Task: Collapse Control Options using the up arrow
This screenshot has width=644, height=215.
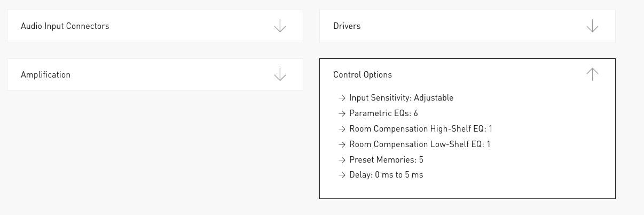Action: tap(592, 74)
